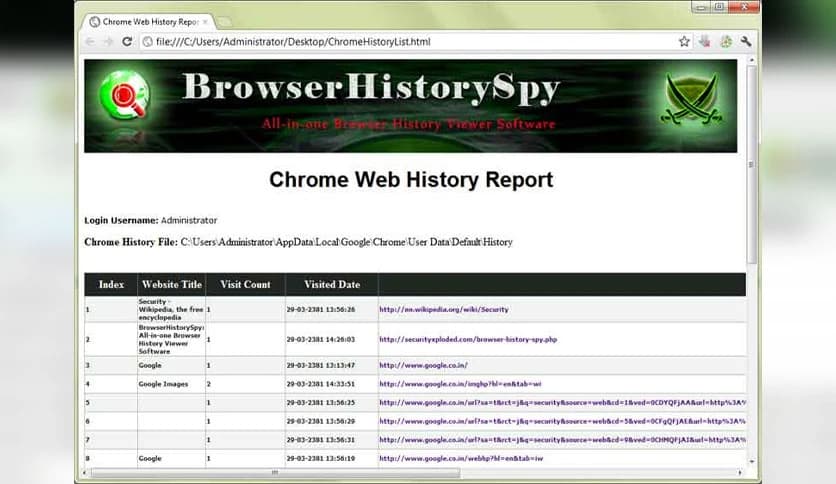Screen dimensions: 836x484
Task: Click the Index column header
Action: (x=111, y=285)
